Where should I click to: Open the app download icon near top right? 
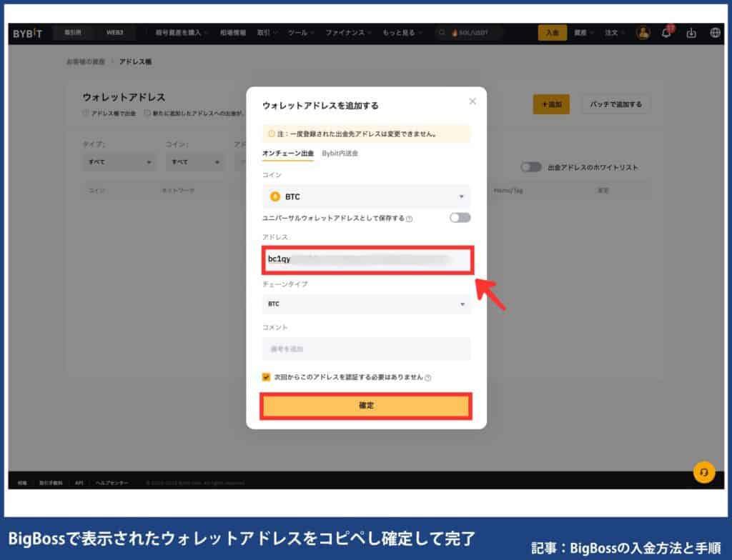point(691,33)
